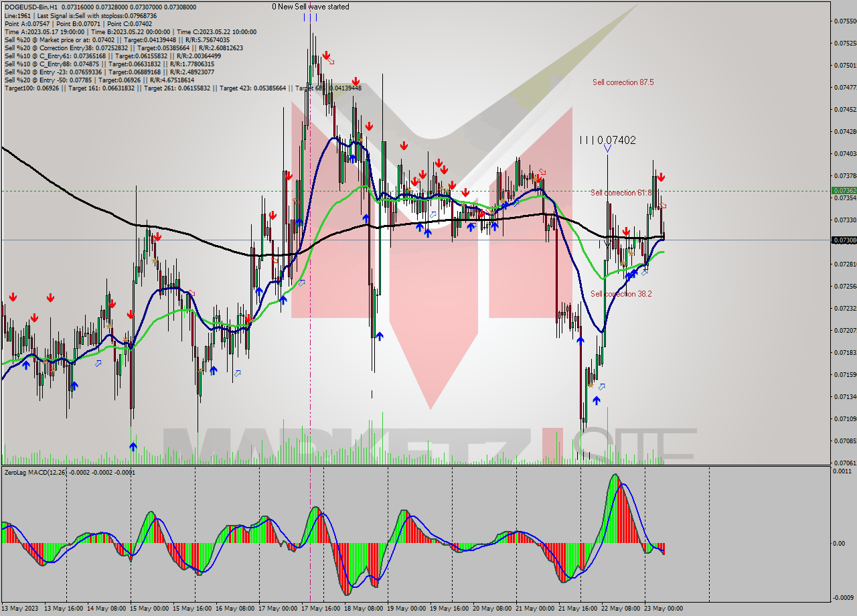
Task: Click the 0.07477 price axis value
Action: 844,87
